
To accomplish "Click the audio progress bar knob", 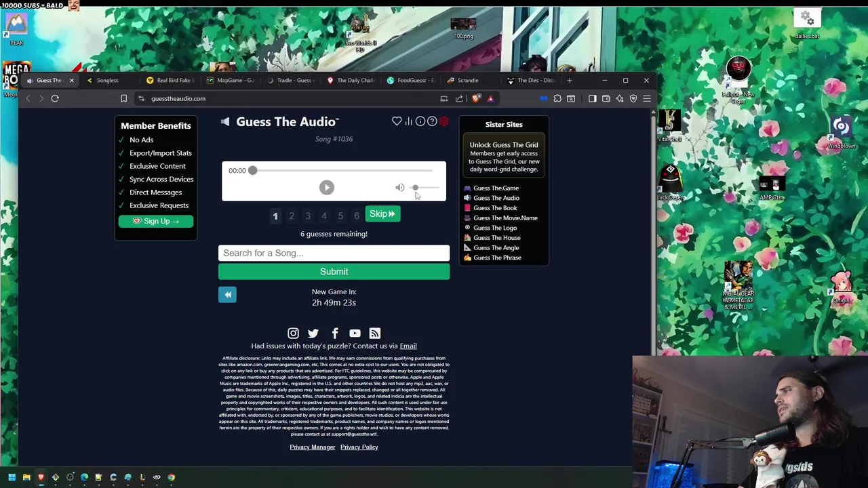I will pyautogui.click(x=252, y=171).
